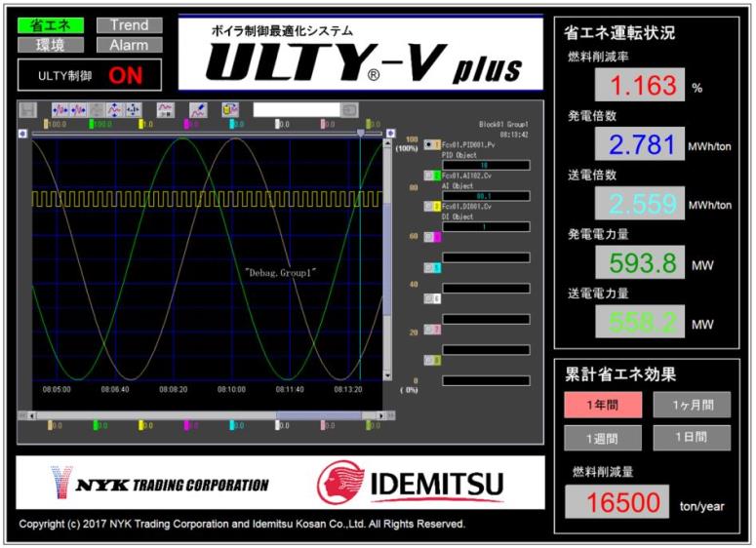
Task: Click the trend playback icon with red waveform
Action: click(x=165, y=110)
